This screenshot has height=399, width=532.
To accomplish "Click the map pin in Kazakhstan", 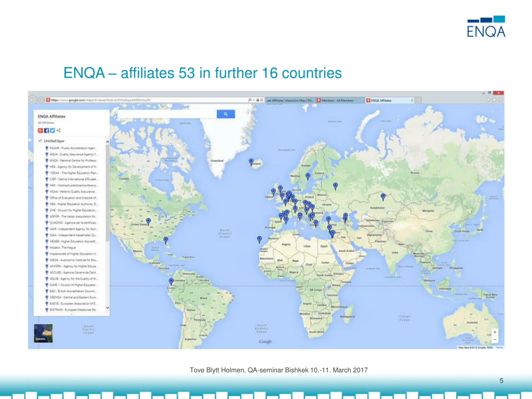I will [x=383, y=197].
